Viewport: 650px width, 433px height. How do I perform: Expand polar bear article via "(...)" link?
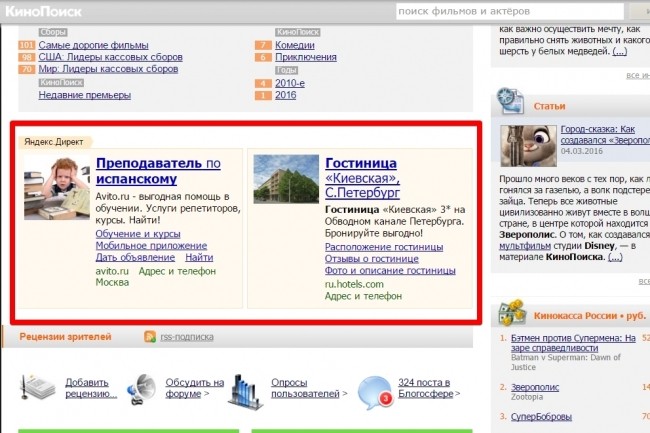coord(620,51)
